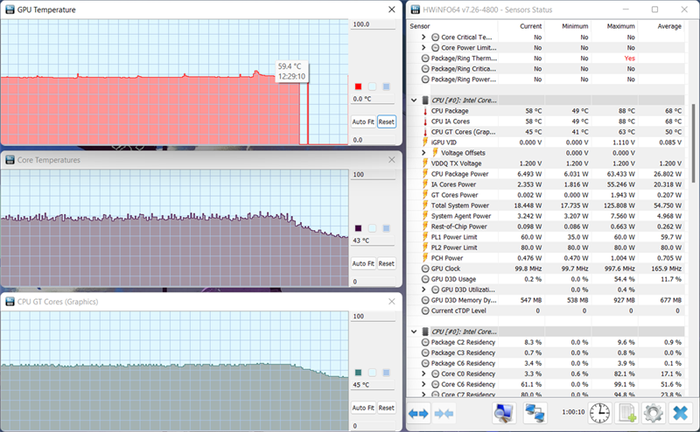Collapse the second CPU [#0]: Intel Core group
700x432 pixels.
pyautogui.click(x=414, y=332)
